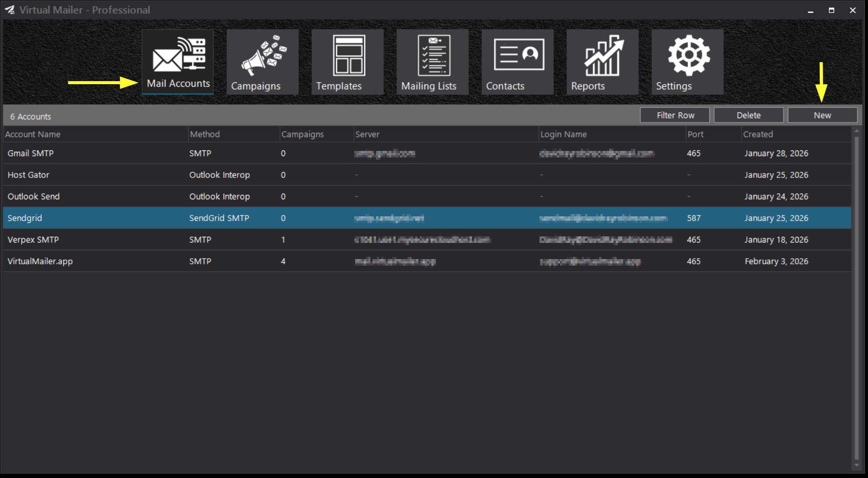Click Outlook Interop in Host Gator row
This screenshot has width=868, height=478.
pyautogui.click(x=220, y=175)
